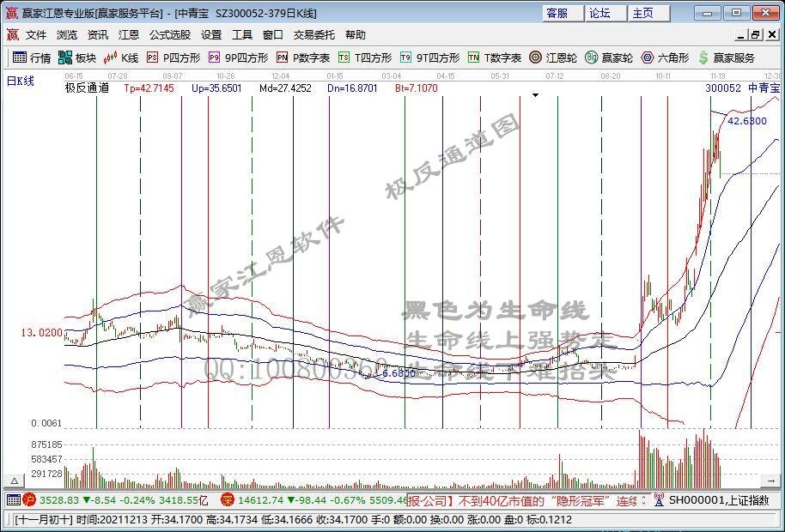The height and width of the screenshot is (532, 785).
Task: Open the P数字表 tool
Action: [303, 58]
